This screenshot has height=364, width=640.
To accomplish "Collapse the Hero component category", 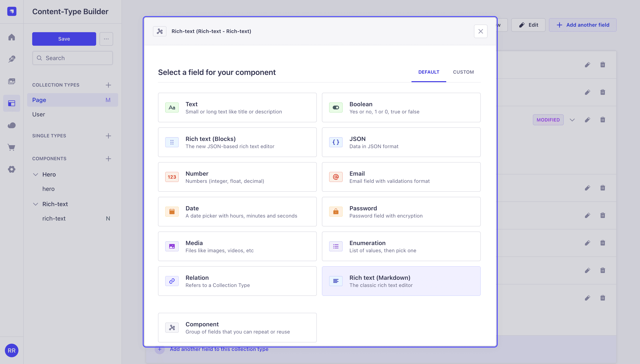I will [36, 175].
